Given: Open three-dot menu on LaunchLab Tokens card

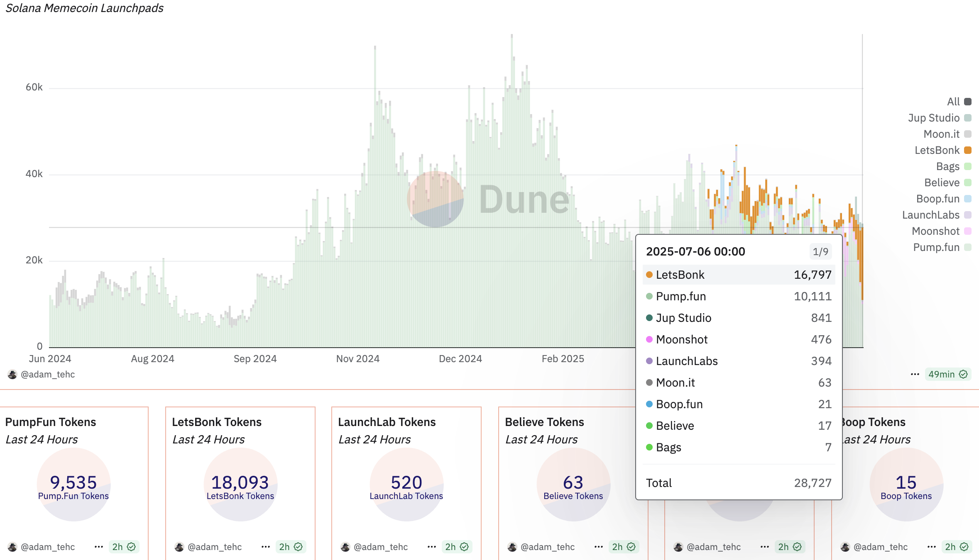Looking at the screenshot, I should tap(431, 547).
